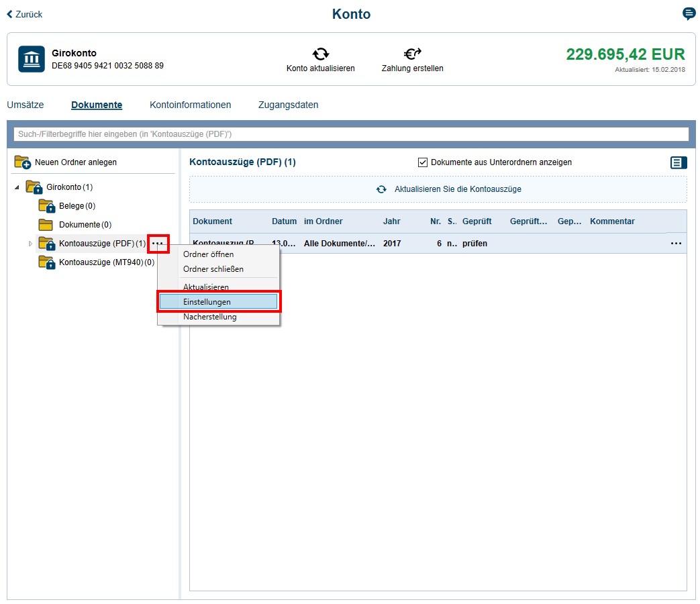This screenshot has height=604, width=700.
Task: Click the Konto aktualisieren refresh icon
Action: pos(320,54)
